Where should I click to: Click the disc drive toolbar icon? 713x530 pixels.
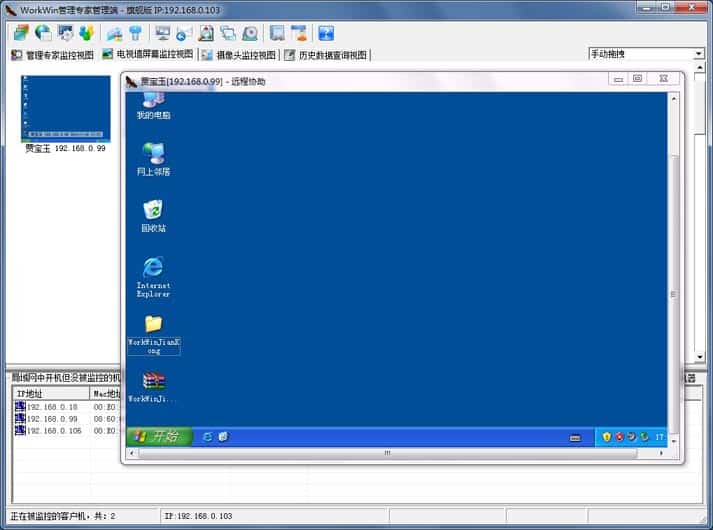250,33
